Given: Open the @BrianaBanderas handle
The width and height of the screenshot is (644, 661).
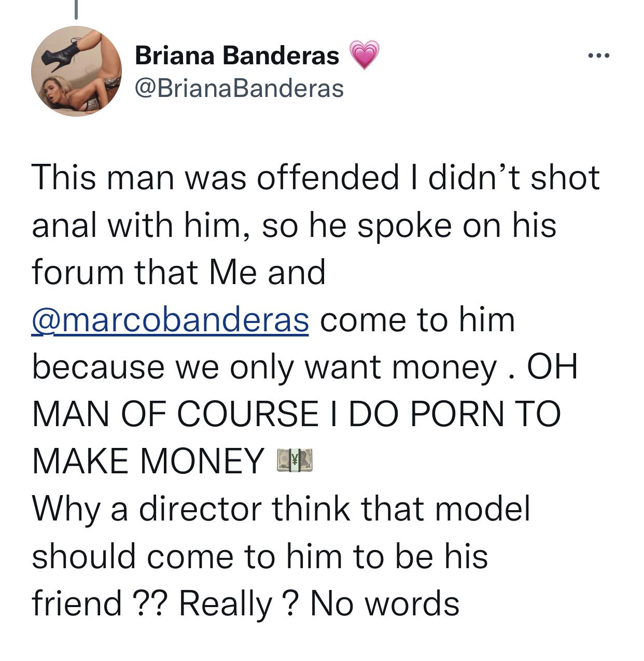Looking at the screenshot, I should click(x=239, y=88).
